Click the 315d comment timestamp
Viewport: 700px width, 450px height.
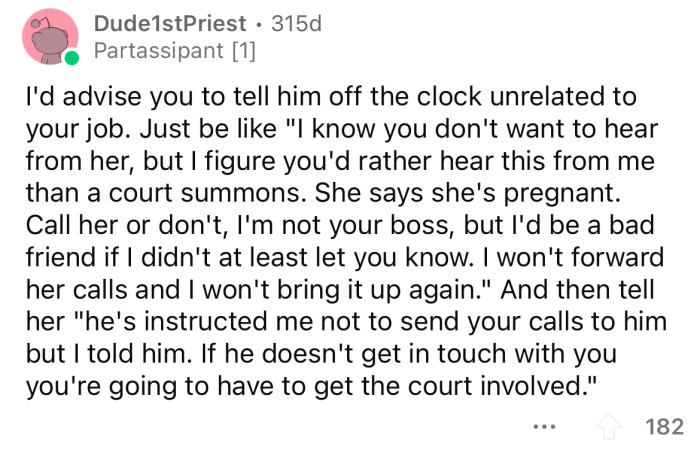point(293,22)
